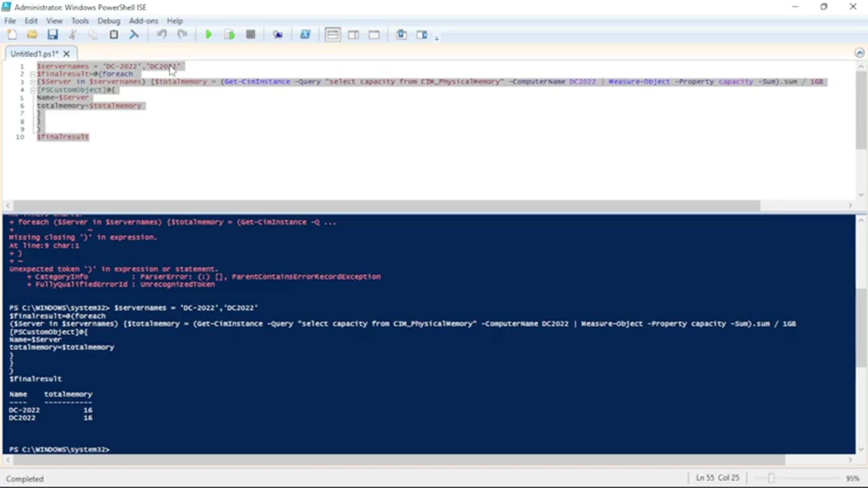Click the Ln 55 Col 25 indicator
Image resolution: width=868 pixels, height=488 pixels.
(717, 478)
